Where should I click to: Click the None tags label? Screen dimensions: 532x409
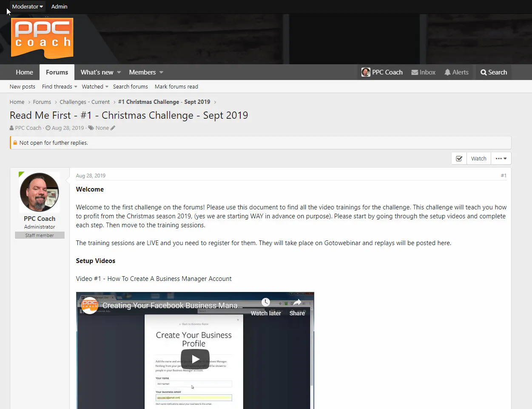[x=102, y=128]
